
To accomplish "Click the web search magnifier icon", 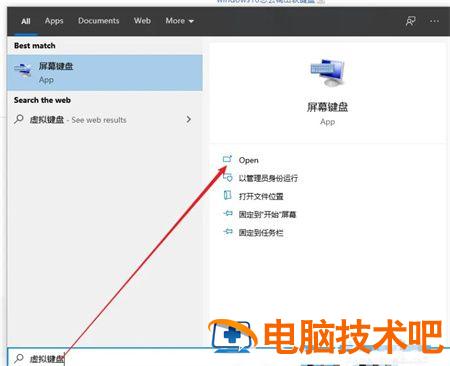I will (x=19, y=119).
